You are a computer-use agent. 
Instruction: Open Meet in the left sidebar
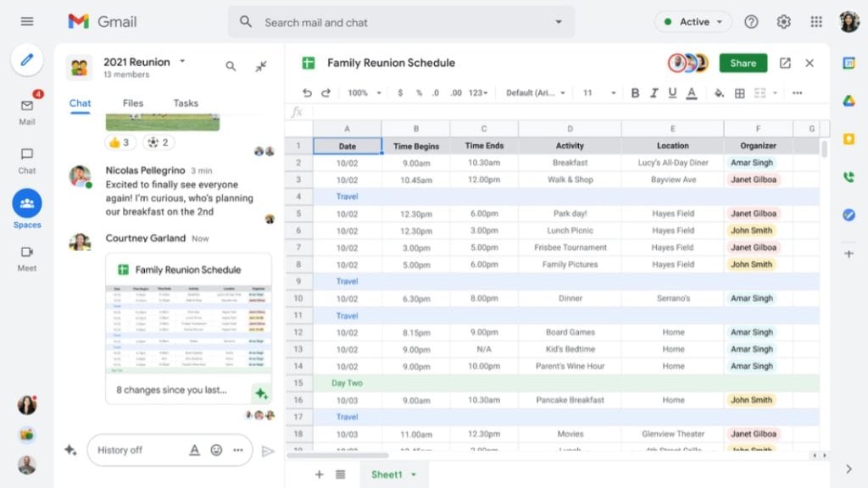[x=27, y=258]
